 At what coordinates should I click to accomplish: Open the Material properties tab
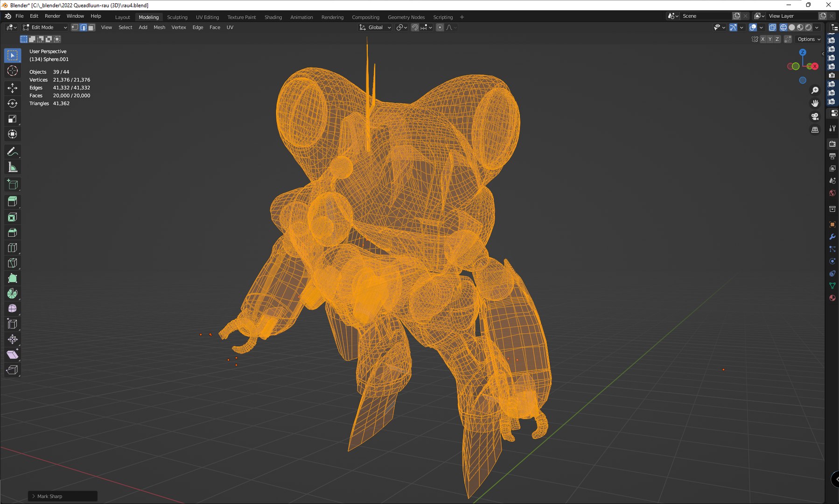pos(832,298)
